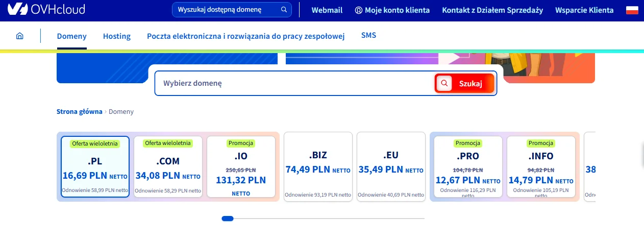This screenshot has height=241, width=644.
Task: Open Wsparcie Klienta link
Action: [584, 10]
